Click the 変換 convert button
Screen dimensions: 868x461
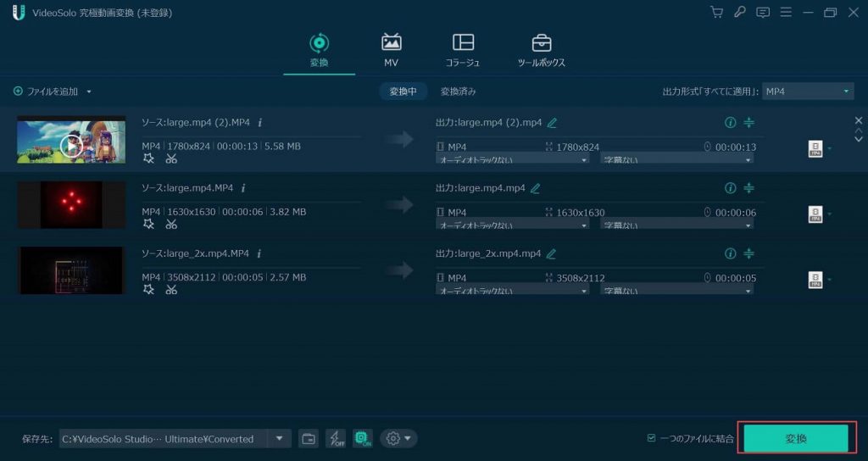pos(795,438)
